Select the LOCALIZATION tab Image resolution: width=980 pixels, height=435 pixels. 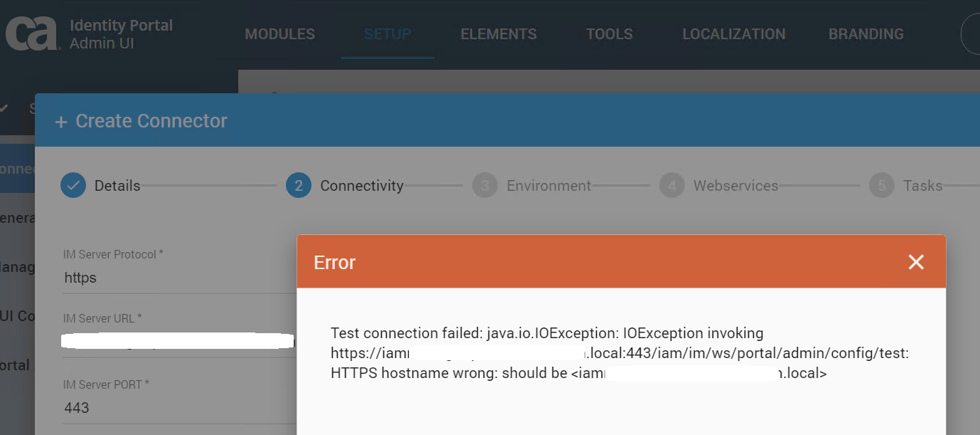(x=734, y=34)
